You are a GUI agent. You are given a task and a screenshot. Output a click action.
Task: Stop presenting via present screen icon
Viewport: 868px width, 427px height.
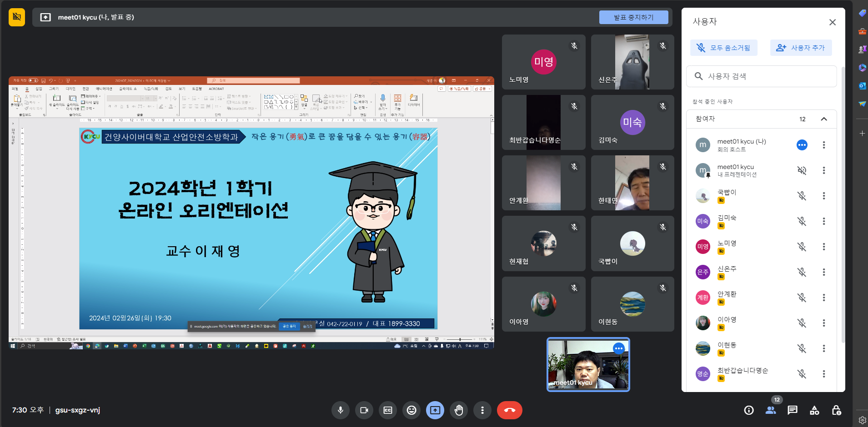click(435, 410)
